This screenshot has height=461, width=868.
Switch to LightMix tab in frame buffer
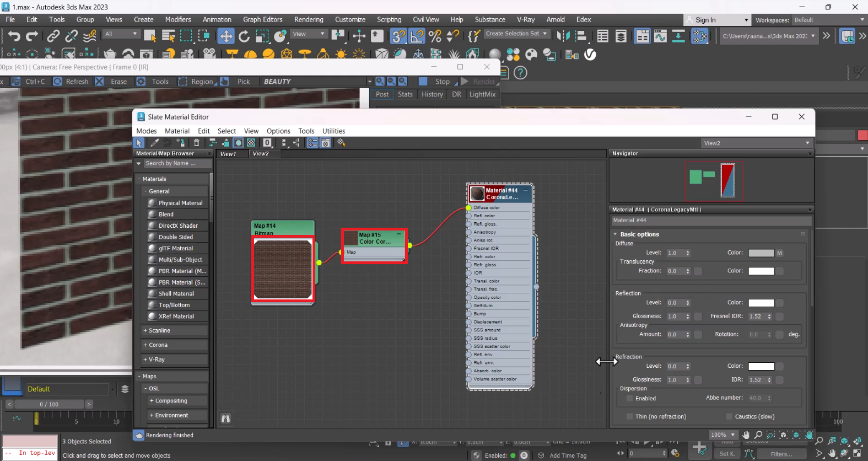click(482, 94)
